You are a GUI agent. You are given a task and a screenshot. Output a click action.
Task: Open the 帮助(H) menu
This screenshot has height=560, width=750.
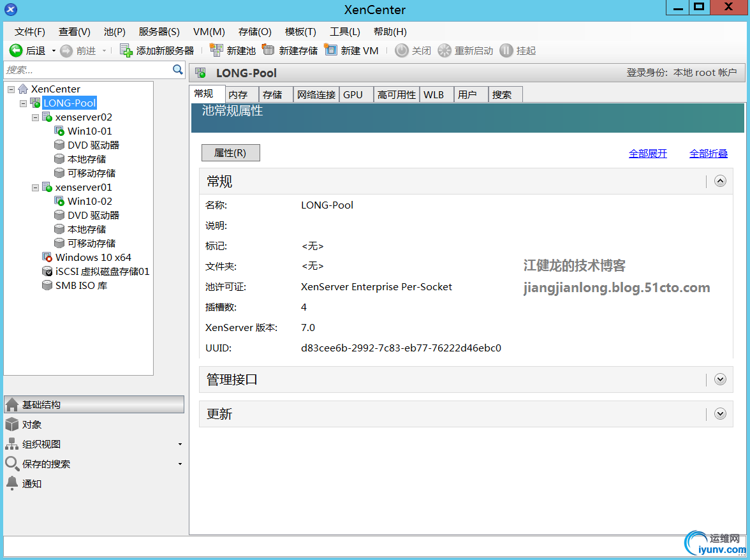[x=390, y=31]
